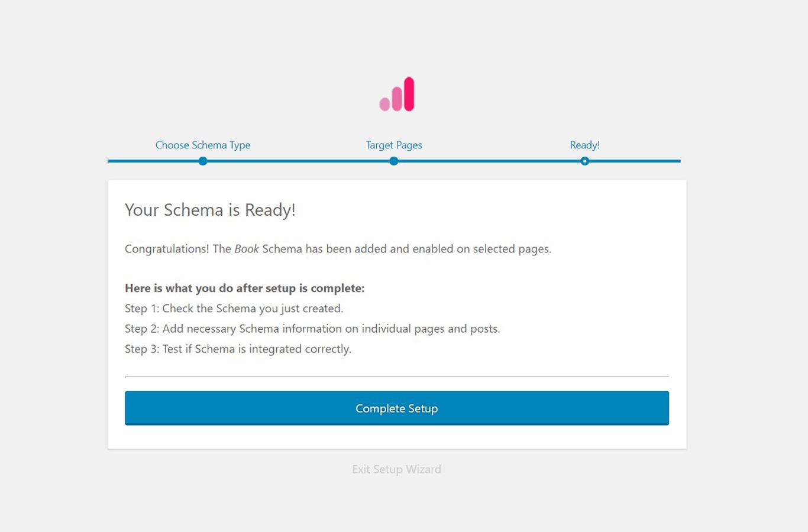Open the Exit Setup Wizard link
The image size is (808, 532).
[x=396, y=469]
